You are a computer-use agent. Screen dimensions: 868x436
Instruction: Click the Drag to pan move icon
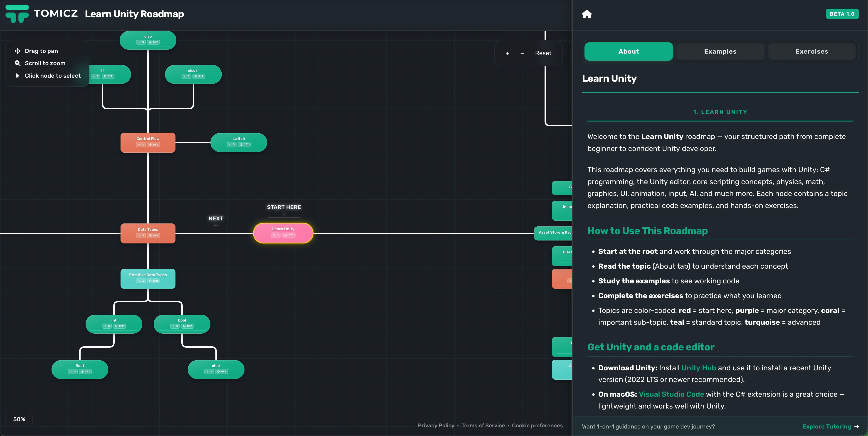(x=17, y=51)
